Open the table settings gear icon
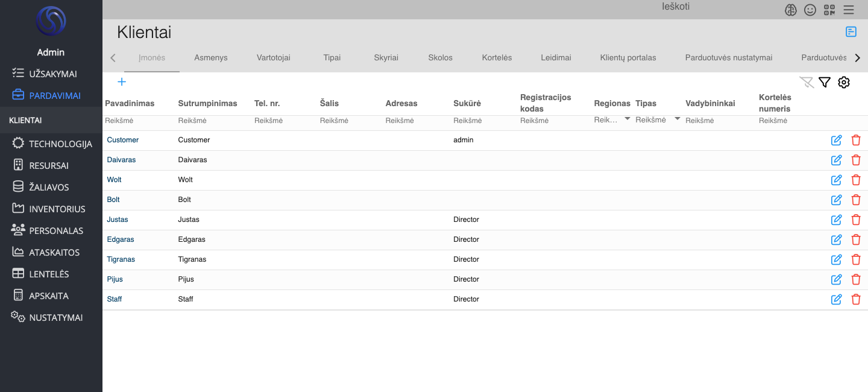The height and width of the screenshot is (392, 868). [844, 83]
